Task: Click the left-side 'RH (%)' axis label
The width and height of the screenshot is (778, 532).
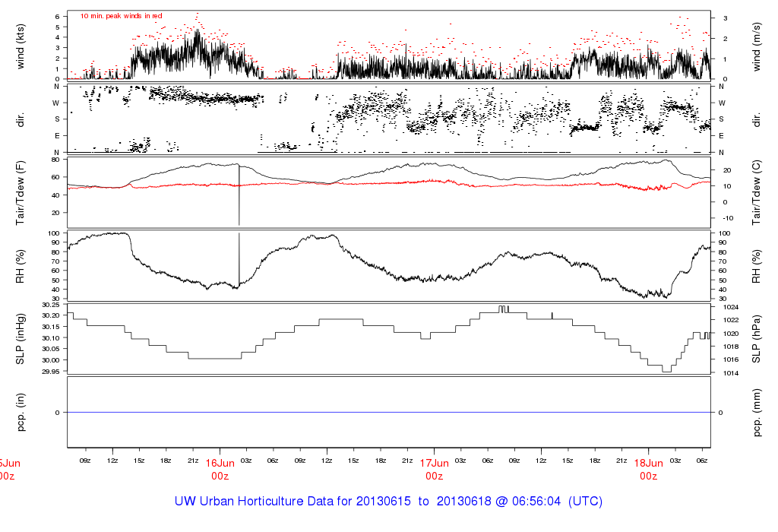Action: coord(21,266)
